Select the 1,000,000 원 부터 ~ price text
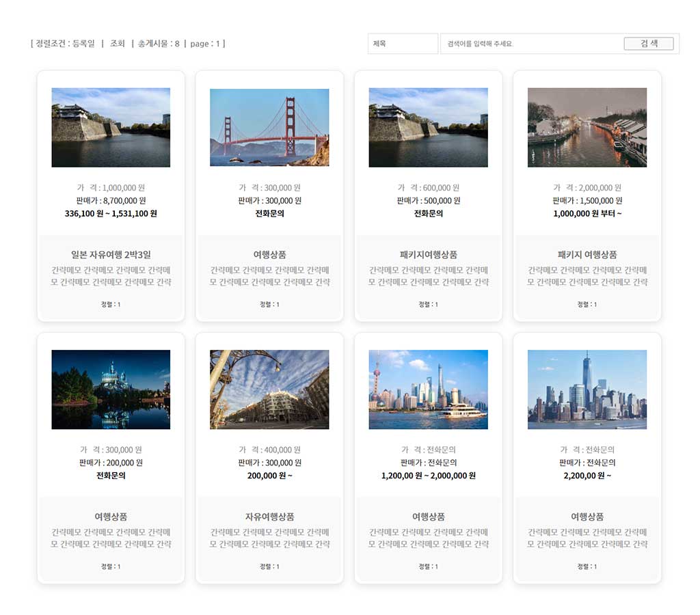Viewport: 700px width, 615px height. click(587, 213)
